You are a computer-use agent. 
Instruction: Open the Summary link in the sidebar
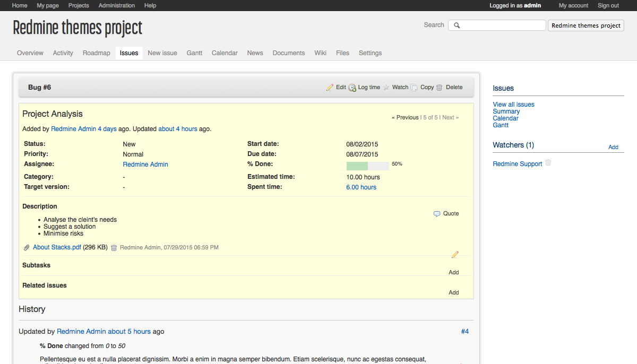tap(506, 111)
